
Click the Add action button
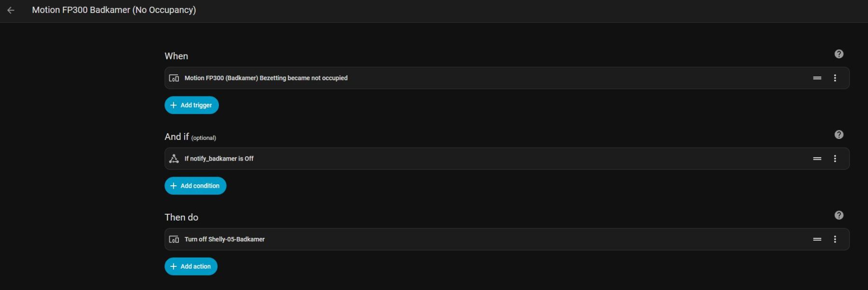point(191,266)
